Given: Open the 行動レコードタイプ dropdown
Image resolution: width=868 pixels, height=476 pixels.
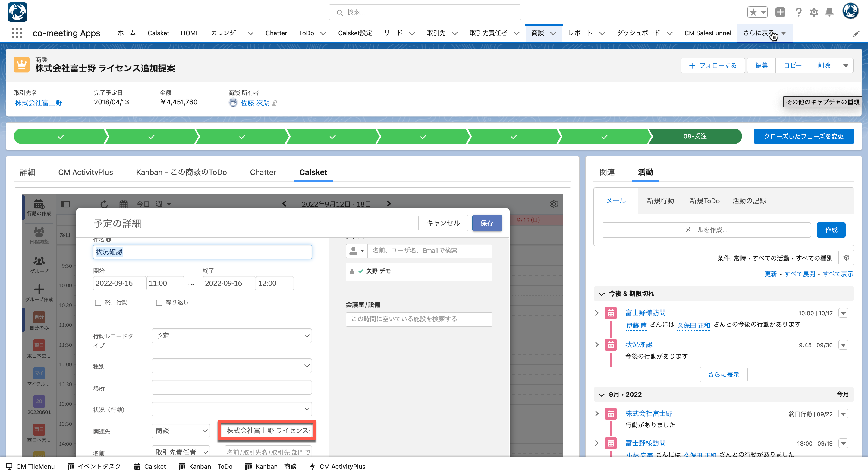Looking at the screenshot, I should point(231,336).
